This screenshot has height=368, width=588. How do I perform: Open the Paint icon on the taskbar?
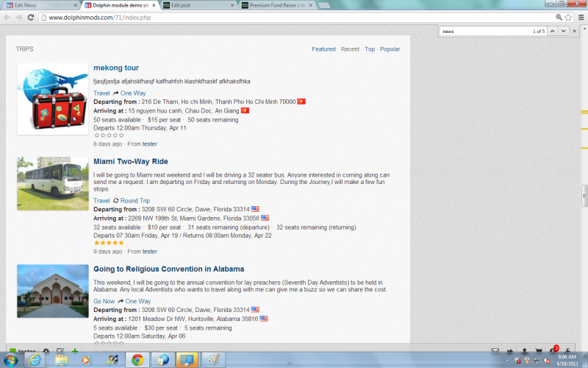(x=214, y=360)
